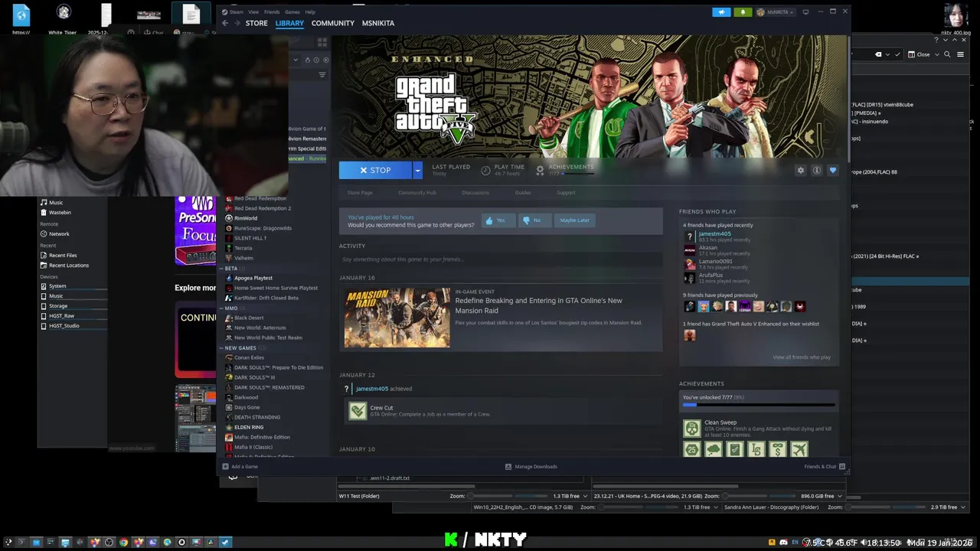Open the game info circle icon
The height and width of the screenshot is (551, 980).
pos(817,171)
